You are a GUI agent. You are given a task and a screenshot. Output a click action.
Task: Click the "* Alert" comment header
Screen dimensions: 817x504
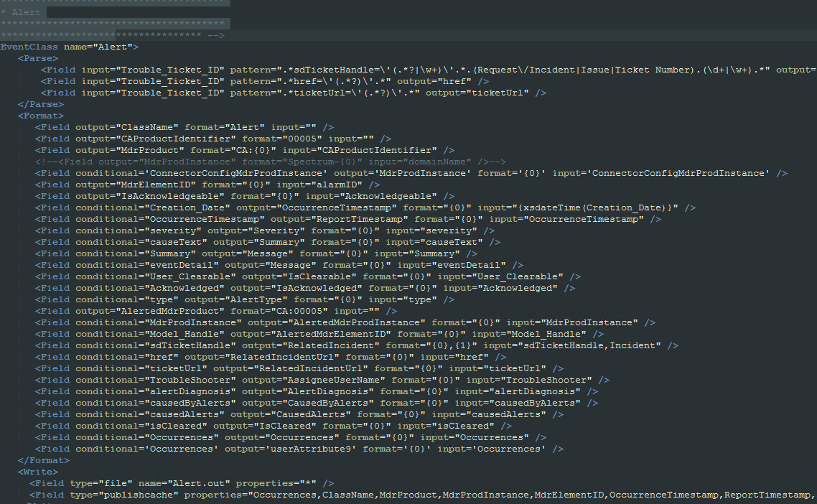[21, 12]
